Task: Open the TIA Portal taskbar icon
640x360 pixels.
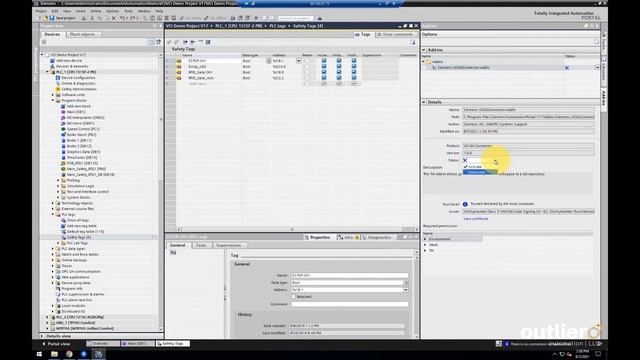Action: click(98, 354)
